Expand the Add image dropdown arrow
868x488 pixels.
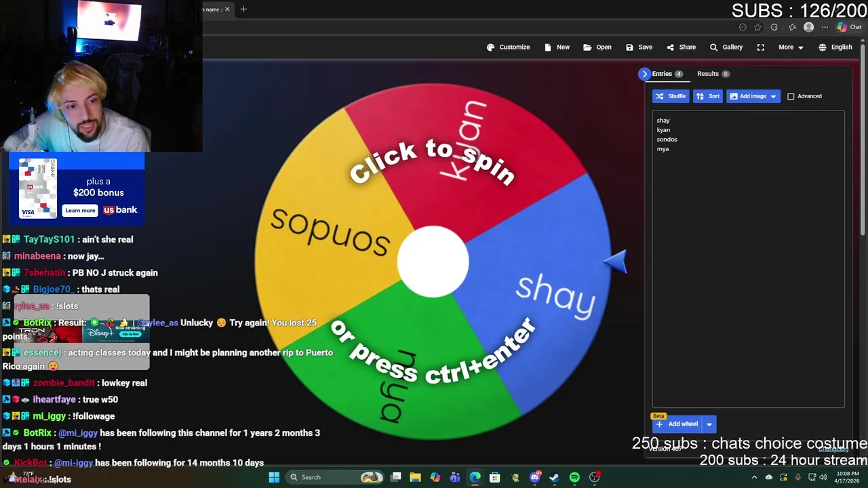click(773, 96)
